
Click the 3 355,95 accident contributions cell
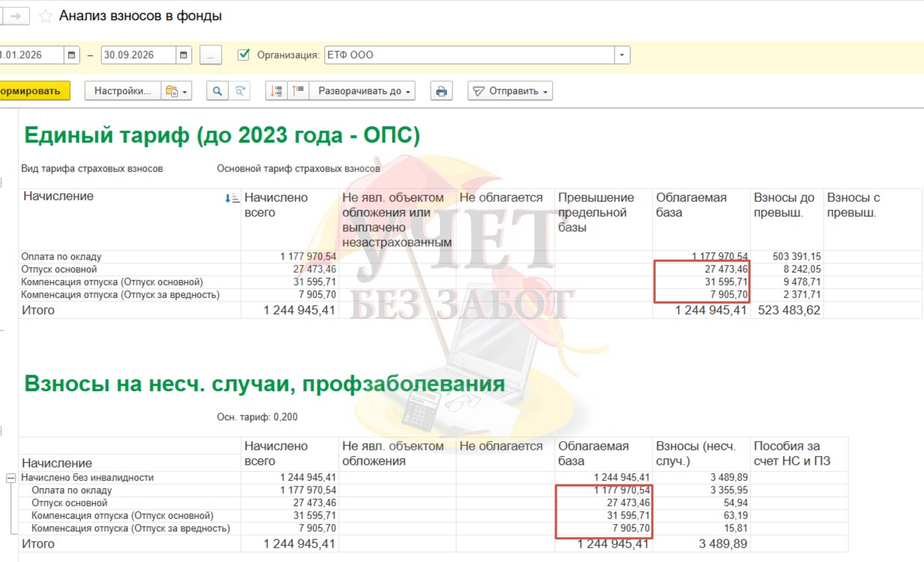701,490
